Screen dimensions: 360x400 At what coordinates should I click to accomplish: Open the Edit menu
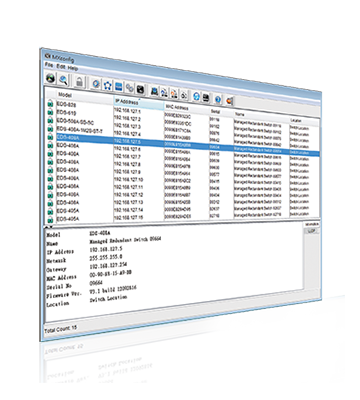(60, 66)
